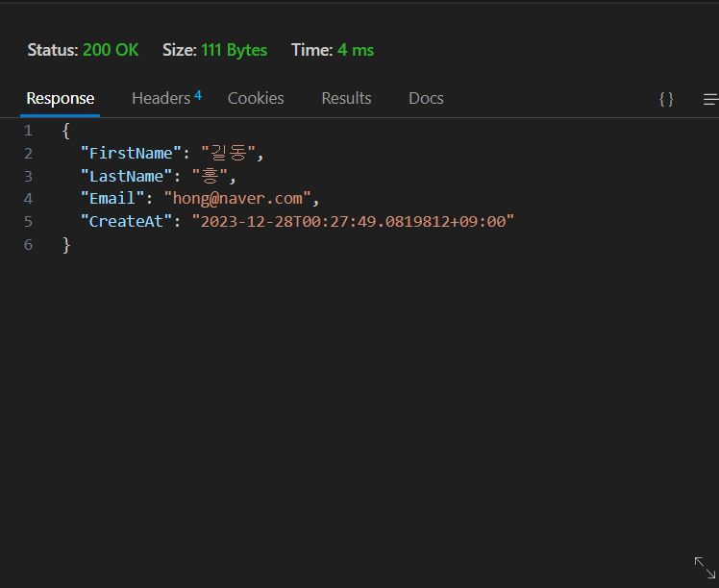Click the "홍" last name value
719x588 pixels.
pos(210,176)
